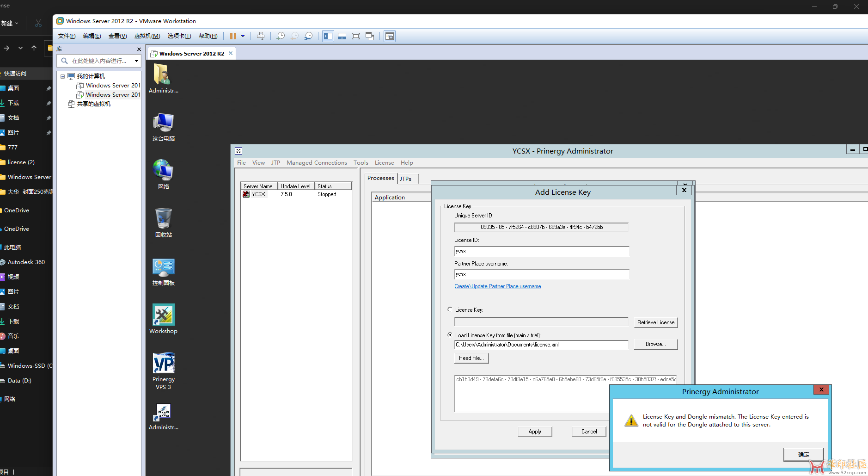This screenshot has height=476, width=868.
Task: Select 共享的虚拟机 in the library tree
Action: click(x=90, y=104)
